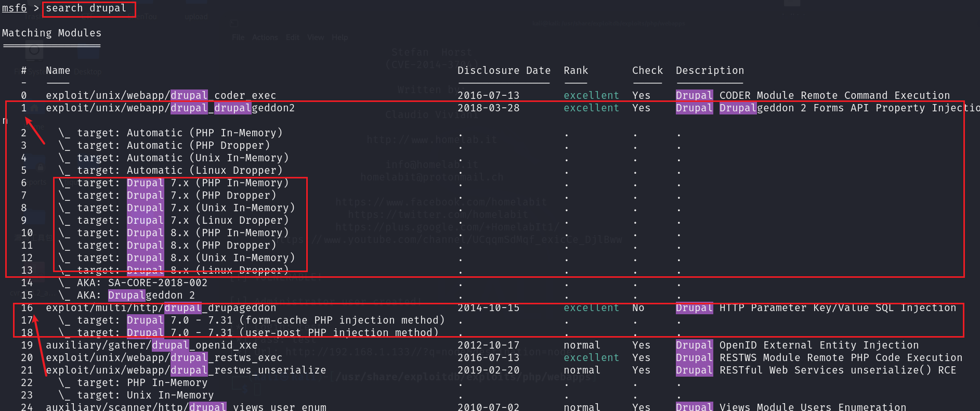Click disclosure date 2016-07-13 for coder_exec
The width and height of the screenshot is (980, 411).
click(489, 95)
